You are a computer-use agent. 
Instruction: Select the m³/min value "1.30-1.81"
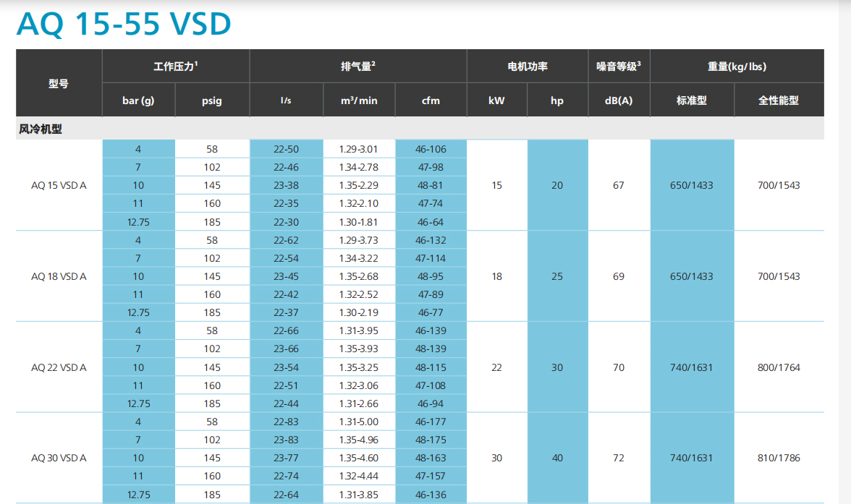coord(359,223)
